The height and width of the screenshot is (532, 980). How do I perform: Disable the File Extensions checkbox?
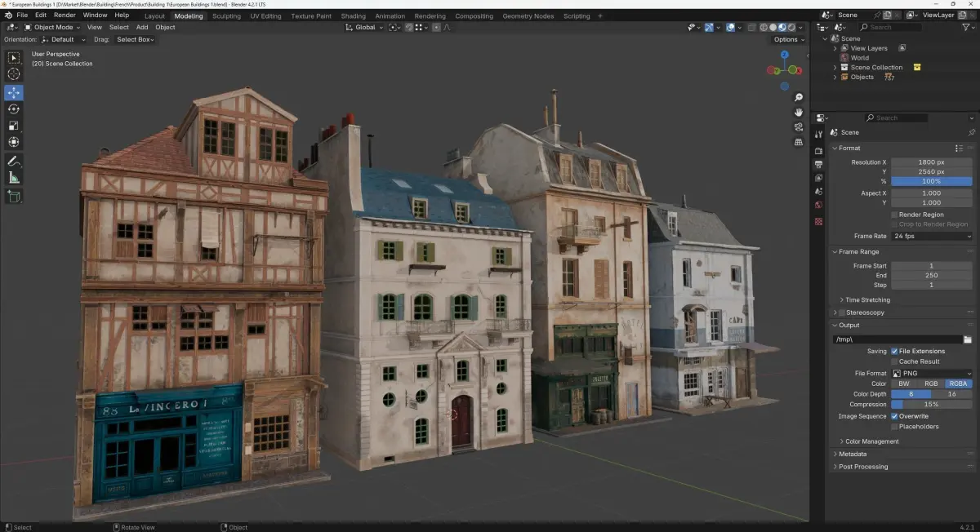tap(895, 352)
